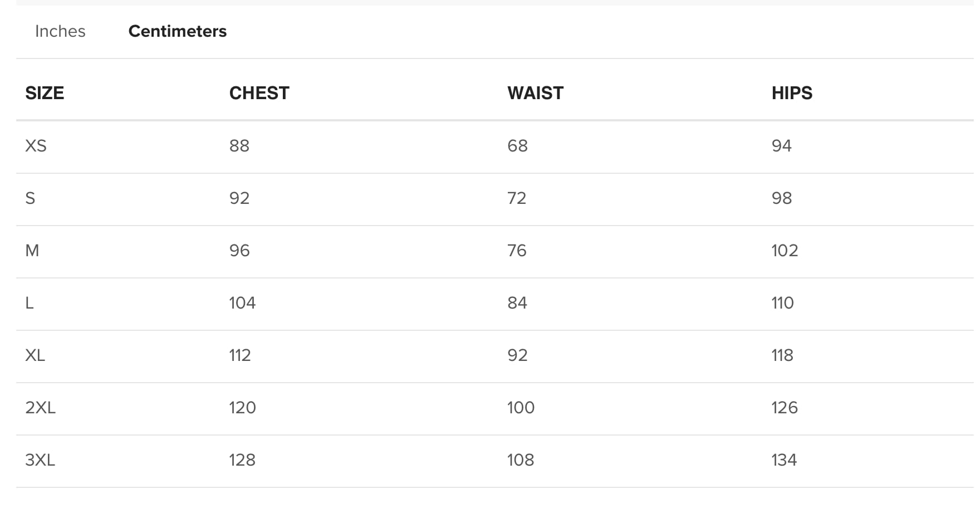The height and width of the screenshot is (518, 980).
Task: Select the M size row label
Action: [x=32, y=251]
